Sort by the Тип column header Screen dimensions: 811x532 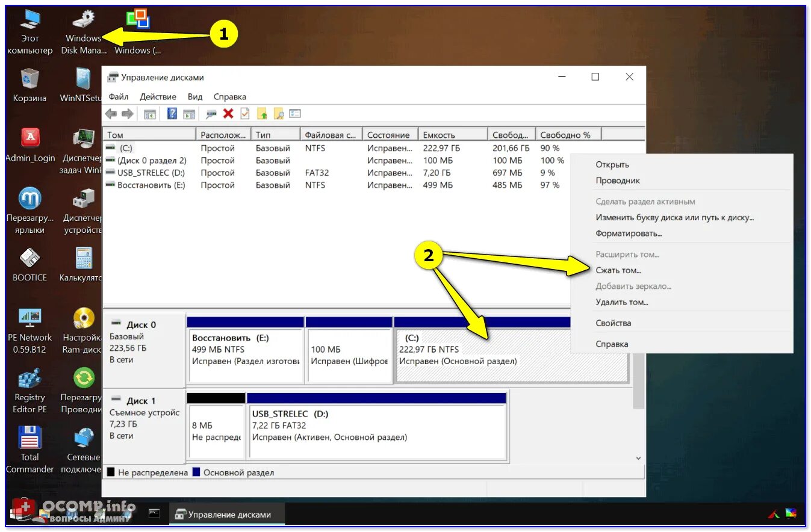(x=275, y=135)
